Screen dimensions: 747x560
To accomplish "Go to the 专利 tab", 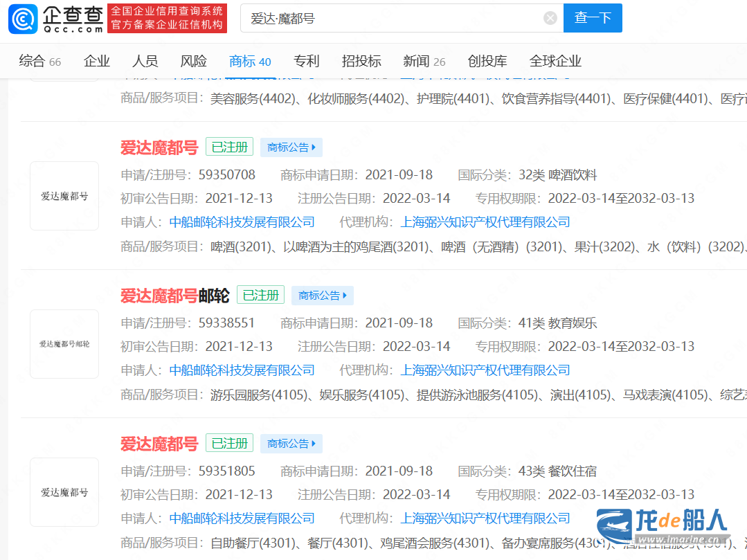I will (306, 61).
